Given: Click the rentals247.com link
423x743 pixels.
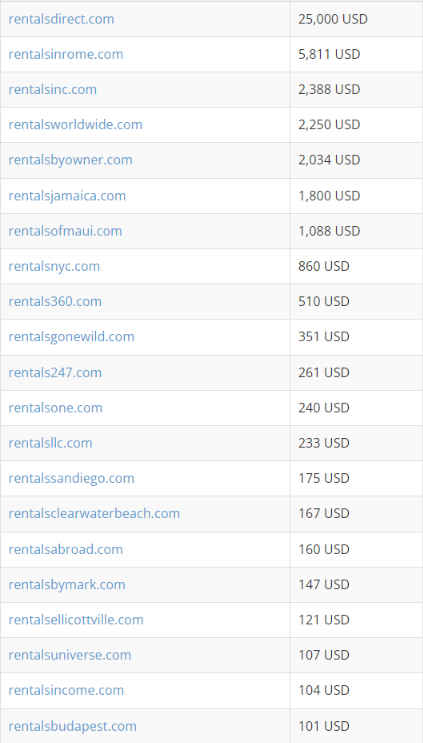Looking at the screenshot, I should pos(55,372).
